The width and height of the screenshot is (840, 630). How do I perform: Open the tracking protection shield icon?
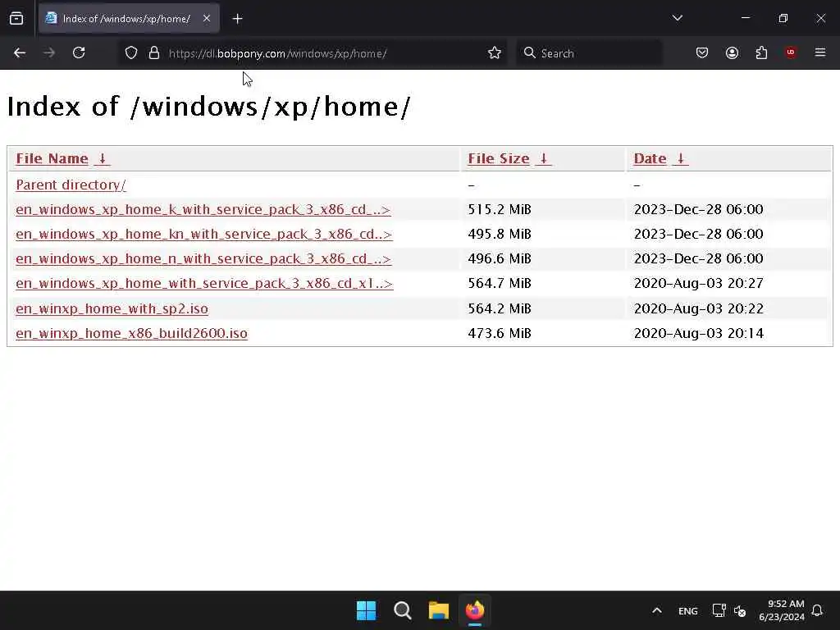pyautogui.click(x=131, y=52)
